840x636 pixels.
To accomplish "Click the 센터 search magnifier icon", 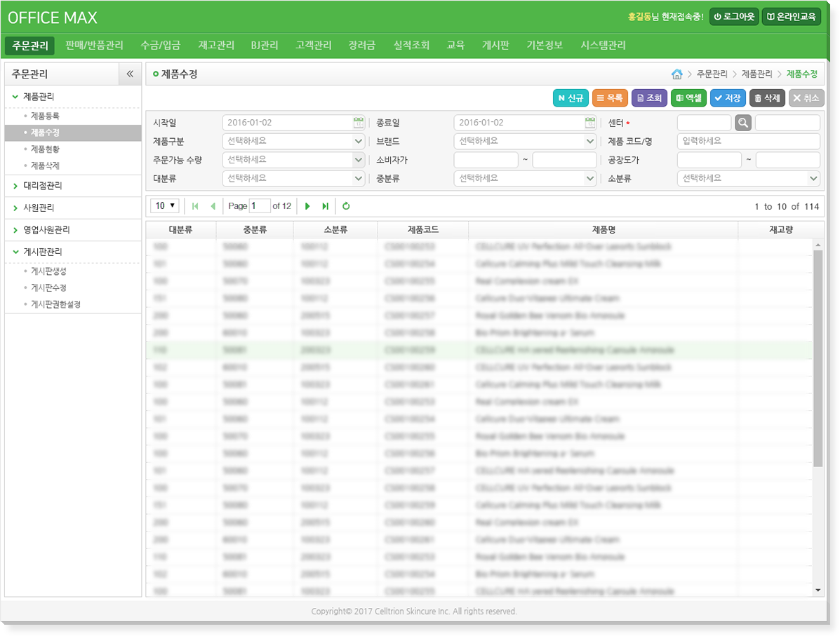I will pos(743,123).
